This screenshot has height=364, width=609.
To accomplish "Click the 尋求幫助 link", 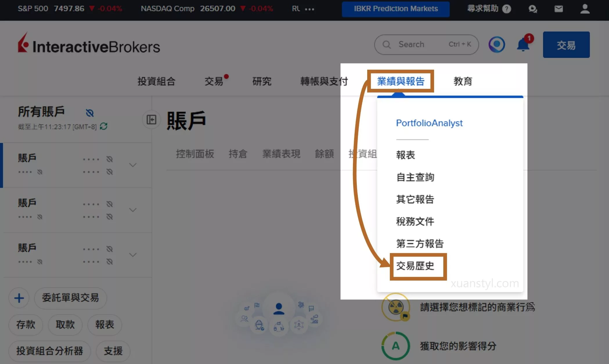I will point(483,9).
